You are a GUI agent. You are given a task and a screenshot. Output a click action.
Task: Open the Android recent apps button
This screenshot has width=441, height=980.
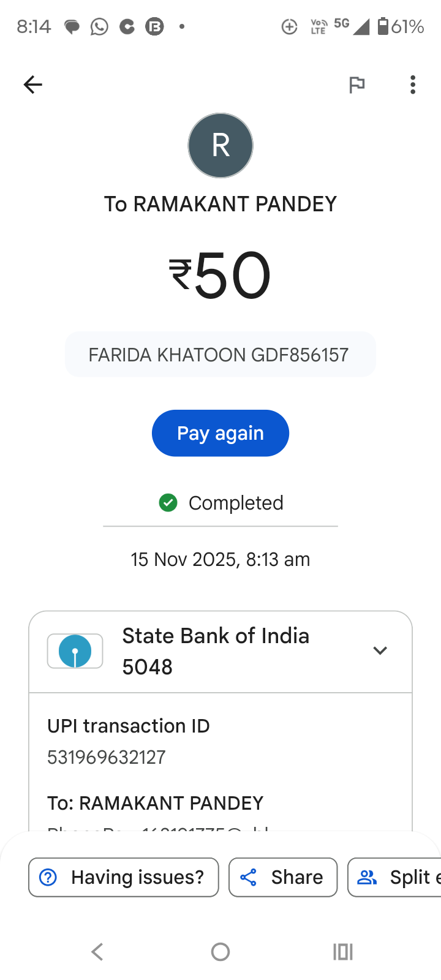point(343,951)
